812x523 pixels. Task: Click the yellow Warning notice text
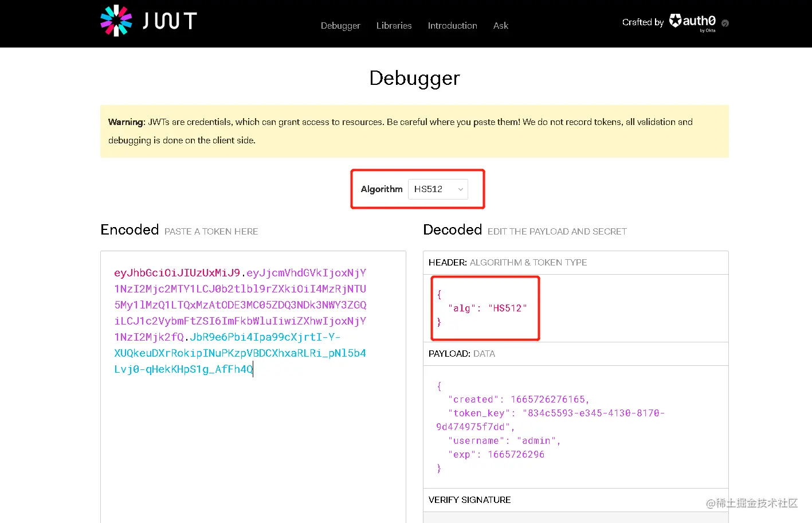tap(401, 131)
